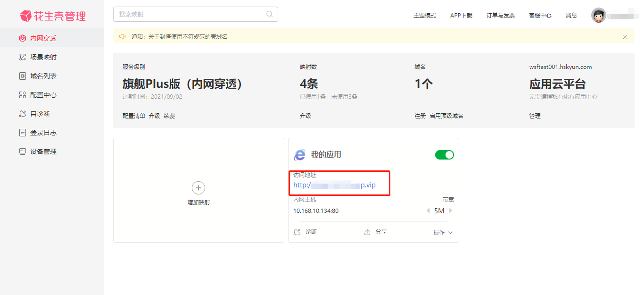Viewport: 644px width, 295px height.
Task: Click the 配置中心 grid icon
Action: [x=22, y=95]
